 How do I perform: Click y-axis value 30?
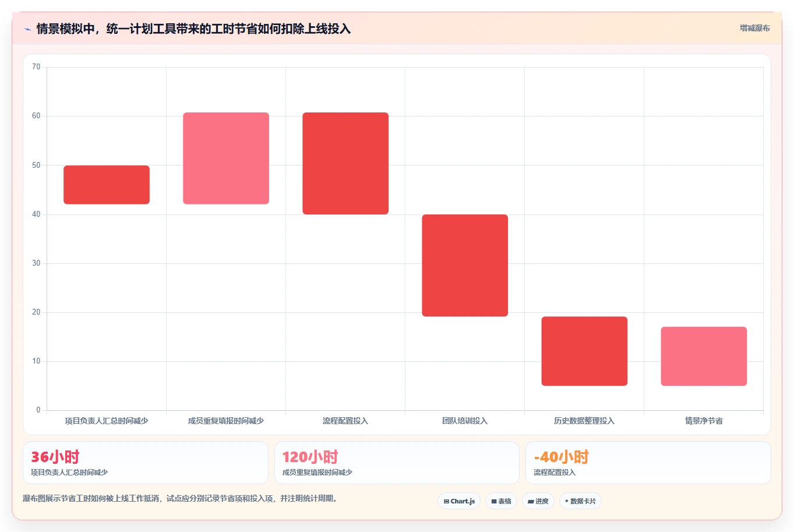pyautogui.click(x=36, y=263)
